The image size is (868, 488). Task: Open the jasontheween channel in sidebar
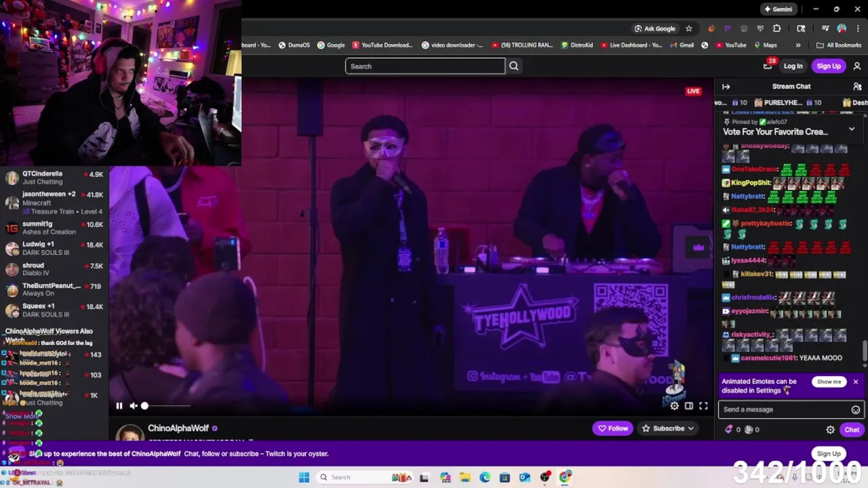[x=54, y=203]
